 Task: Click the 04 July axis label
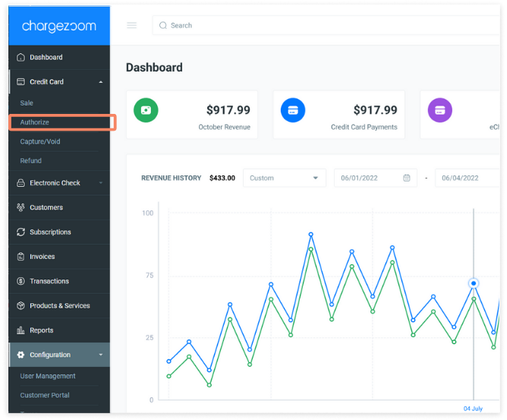pos(473,409)
